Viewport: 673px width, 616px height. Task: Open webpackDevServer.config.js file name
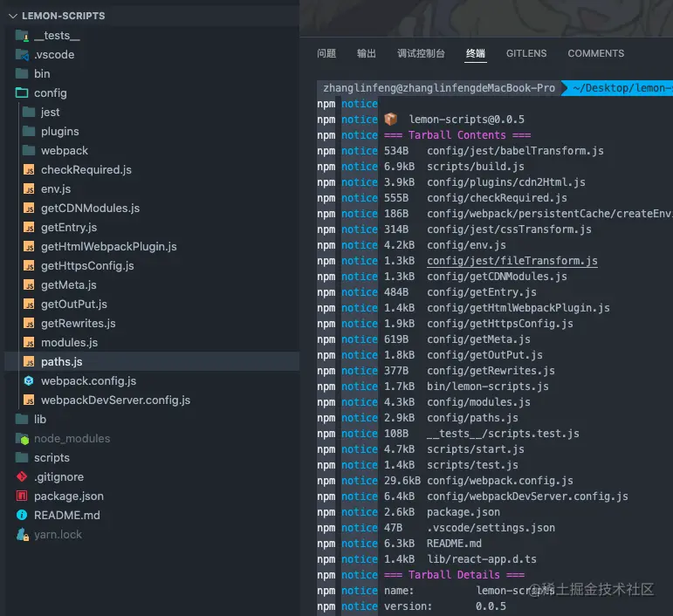click(116, 400)
